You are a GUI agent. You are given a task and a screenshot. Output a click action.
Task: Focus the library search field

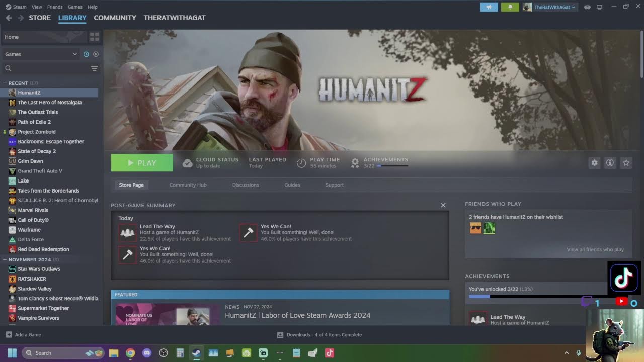pyautogui.click(x=45, y=68)
